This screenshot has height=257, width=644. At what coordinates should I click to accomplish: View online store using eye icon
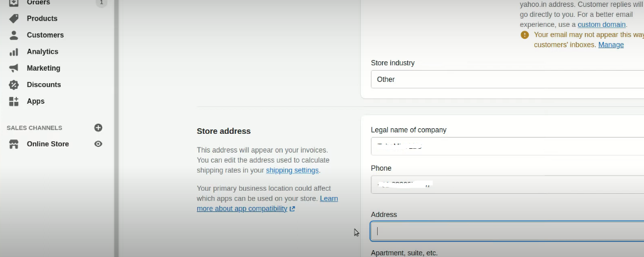click(98, 144)
